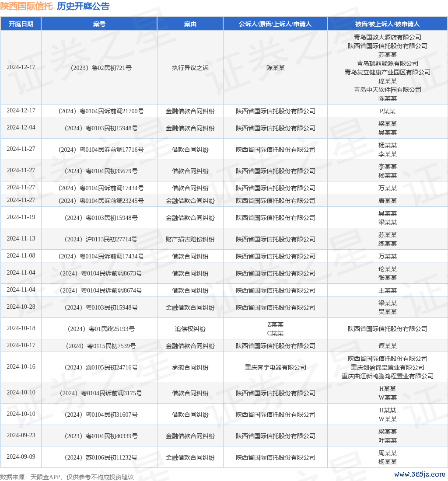448x481 pixels.
Task: Select the hearing date 2024-10-18
Action: [x=21, y=328]
